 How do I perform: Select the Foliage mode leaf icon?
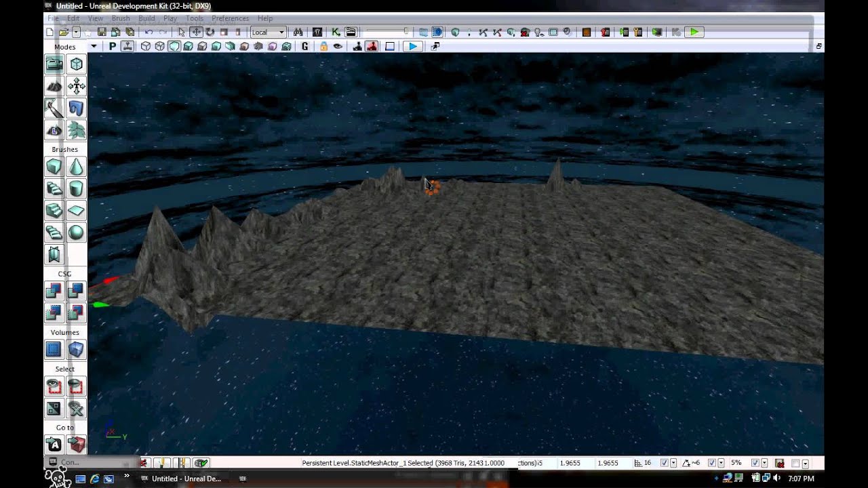coord(76,129)
